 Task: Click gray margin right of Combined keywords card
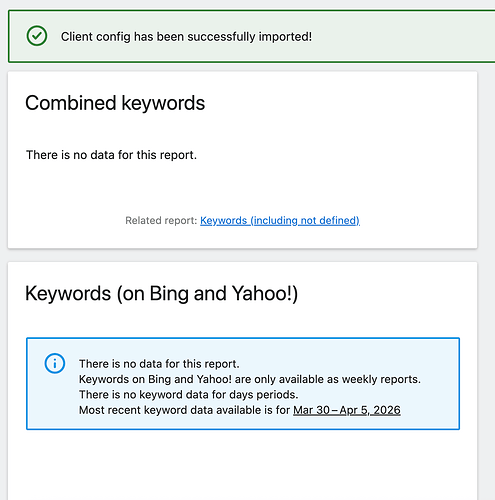tap(486, 160)
